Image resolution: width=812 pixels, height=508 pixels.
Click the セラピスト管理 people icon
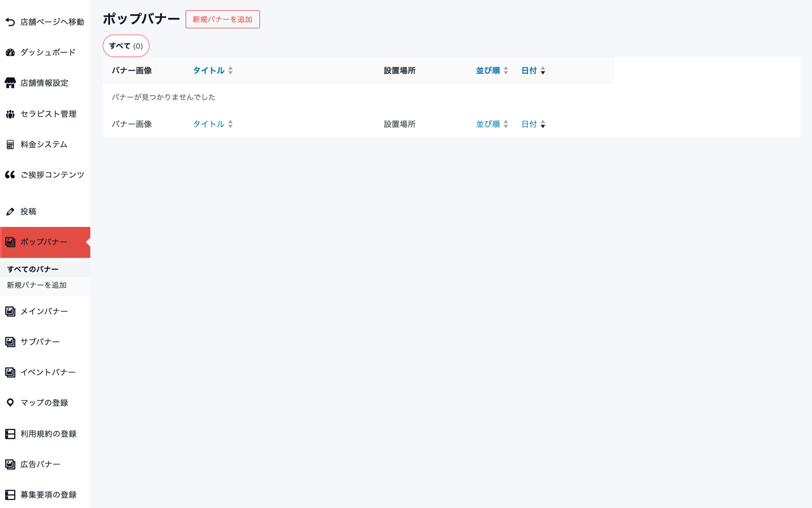point(10,114)
